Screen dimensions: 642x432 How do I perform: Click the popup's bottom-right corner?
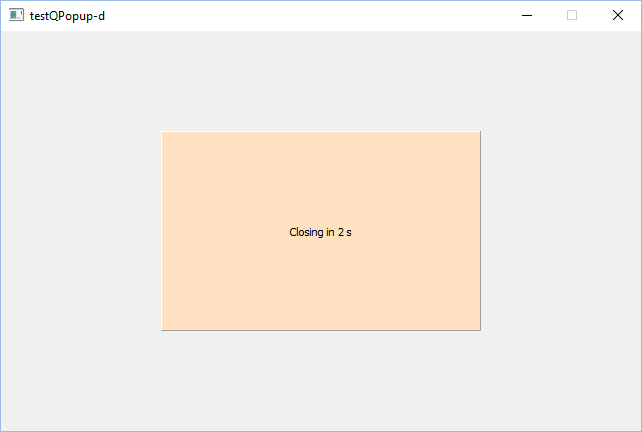478,326
